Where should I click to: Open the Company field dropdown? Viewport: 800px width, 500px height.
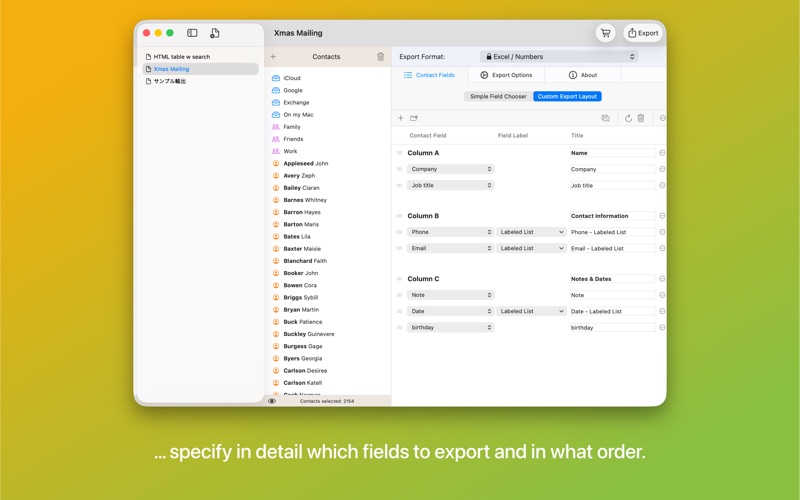[x=451, y=169]
